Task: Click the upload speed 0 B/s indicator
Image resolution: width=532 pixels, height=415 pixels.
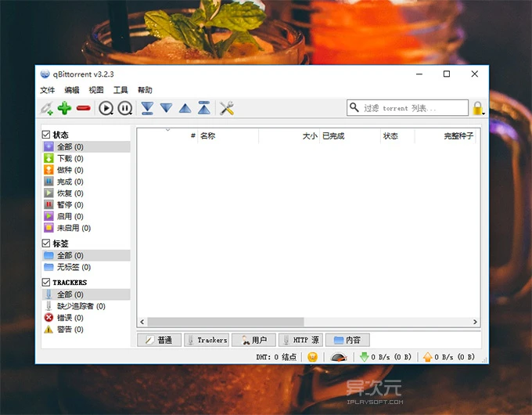Action: pyautogui.click(x=449, y=357)
